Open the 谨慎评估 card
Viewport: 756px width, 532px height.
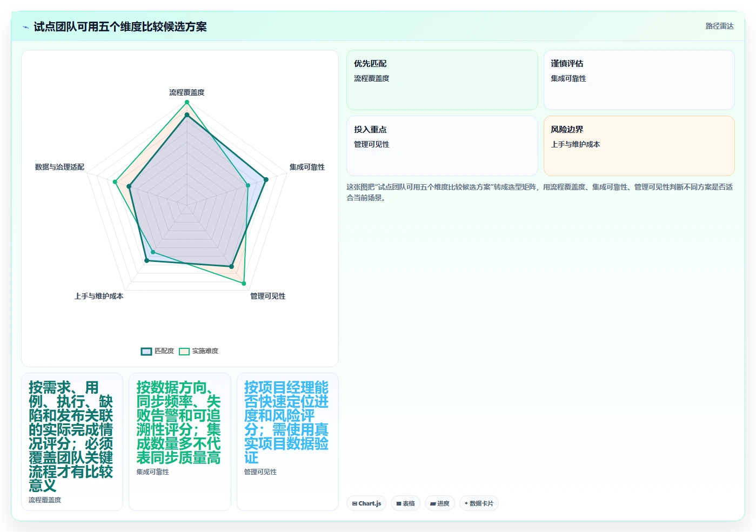(639, 80)
